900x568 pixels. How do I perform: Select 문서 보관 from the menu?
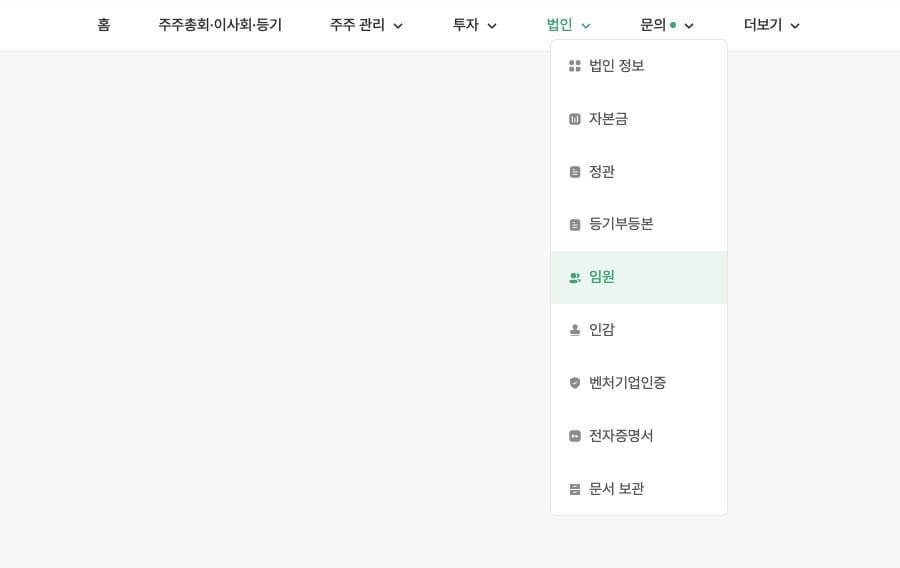tap(616, 489)
